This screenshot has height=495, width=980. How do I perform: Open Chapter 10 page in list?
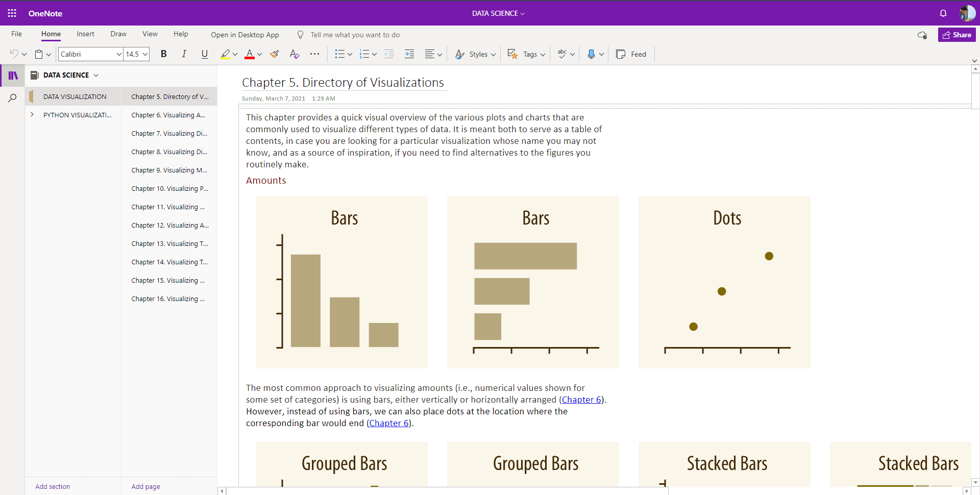point(169,188)
